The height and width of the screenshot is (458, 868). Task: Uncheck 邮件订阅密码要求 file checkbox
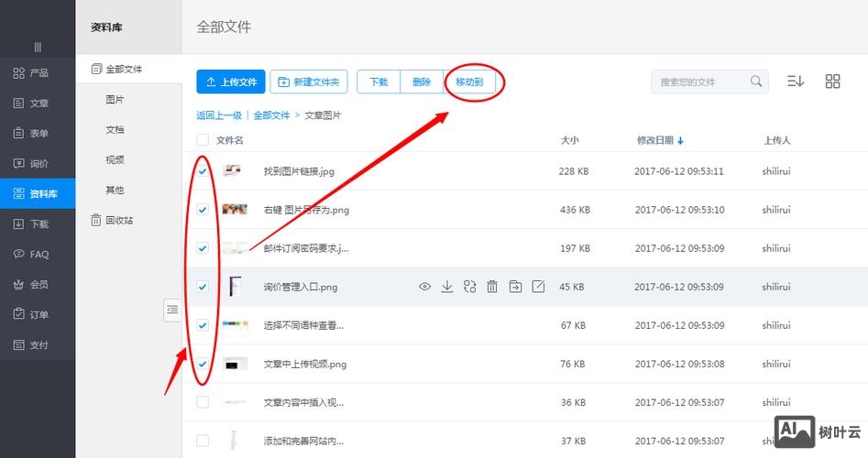click(x=203, y=248)
